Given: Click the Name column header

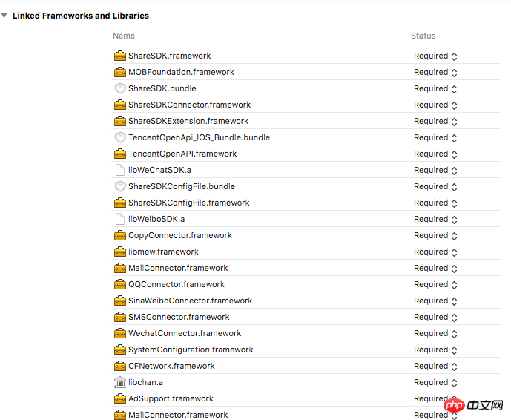Looking at the screenshot, I should coord(124,36).
